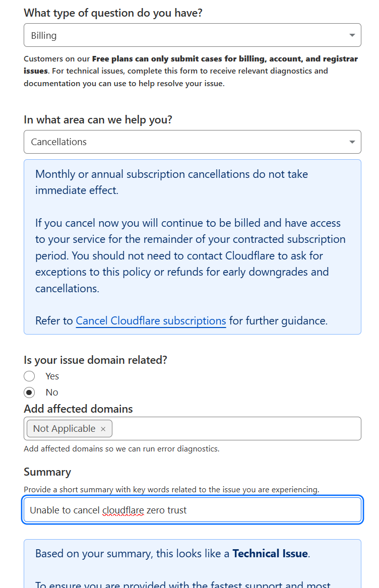
Task: Click the Not Applicable tag chip
Action: pos(64,429)
